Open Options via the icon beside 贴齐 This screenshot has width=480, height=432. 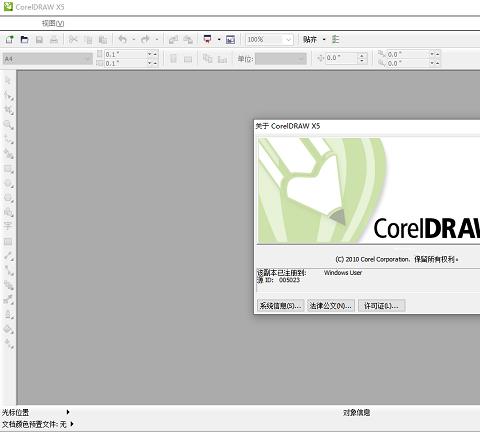336,40
